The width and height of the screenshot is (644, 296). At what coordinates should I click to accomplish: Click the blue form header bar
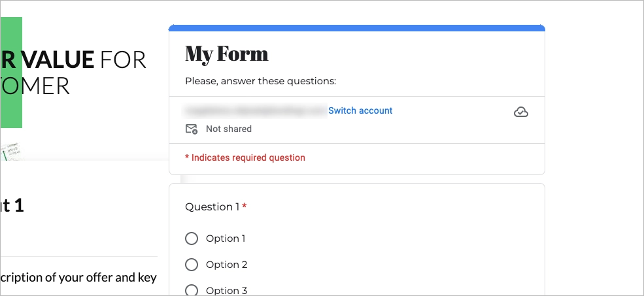[x=357, y=28]
